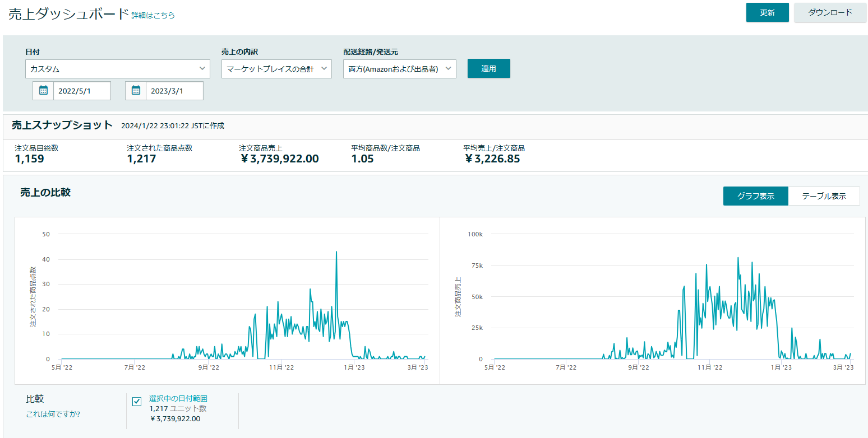Click the peak of the units chart

tap(336, 251)
